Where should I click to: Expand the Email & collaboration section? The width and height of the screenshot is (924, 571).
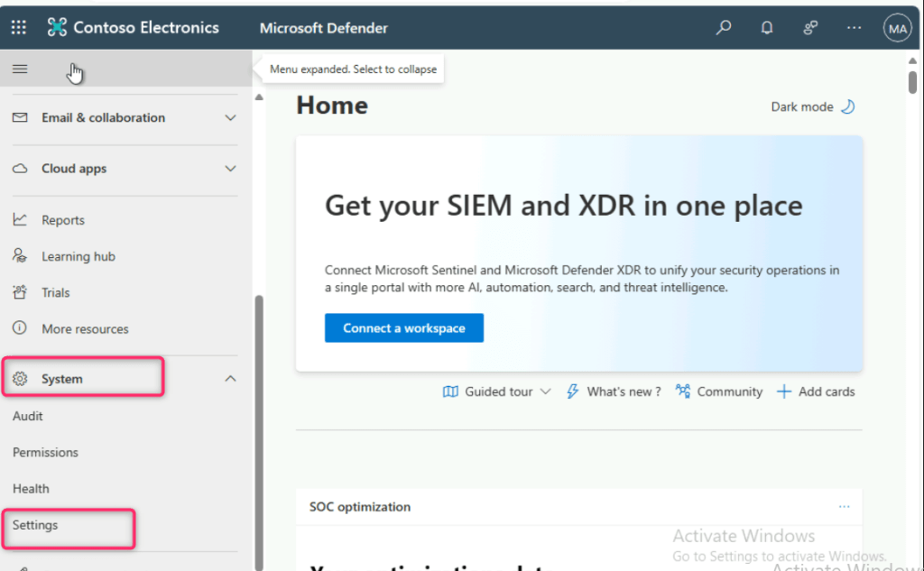[x=230, y=118]
